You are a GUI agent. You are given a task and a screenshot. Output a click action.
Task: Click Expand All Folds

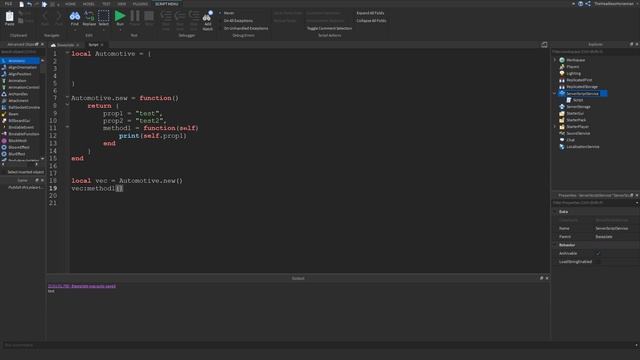[x=370, y=13]
